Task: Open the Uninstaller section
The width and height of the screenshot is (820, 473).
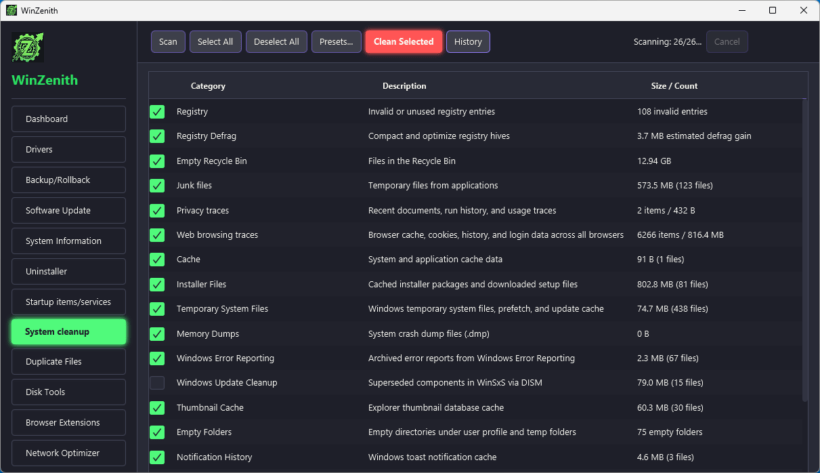Action: tap(69, 271)
